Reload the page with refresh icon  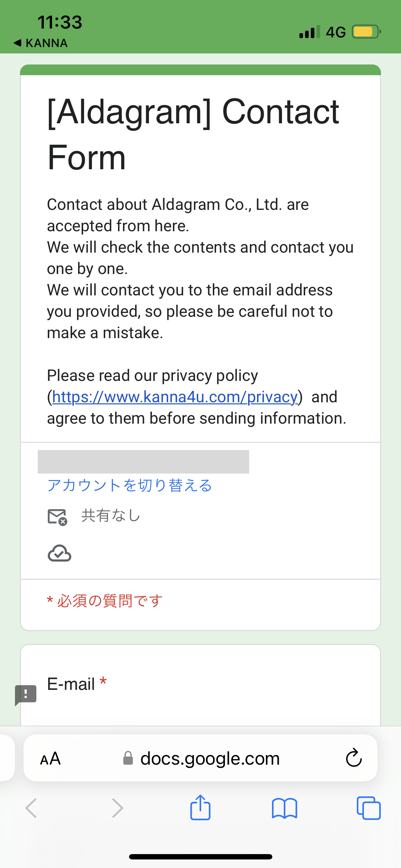(354, 758)
